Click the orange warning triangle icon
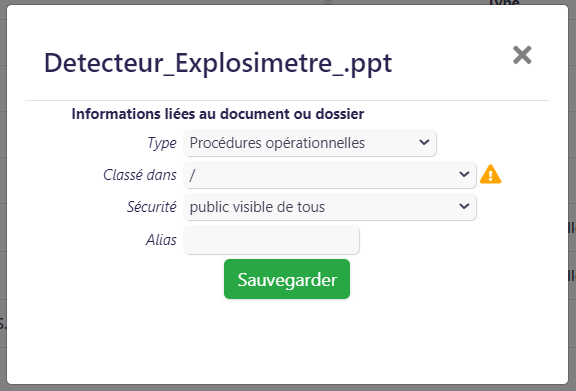 (490, 174)
